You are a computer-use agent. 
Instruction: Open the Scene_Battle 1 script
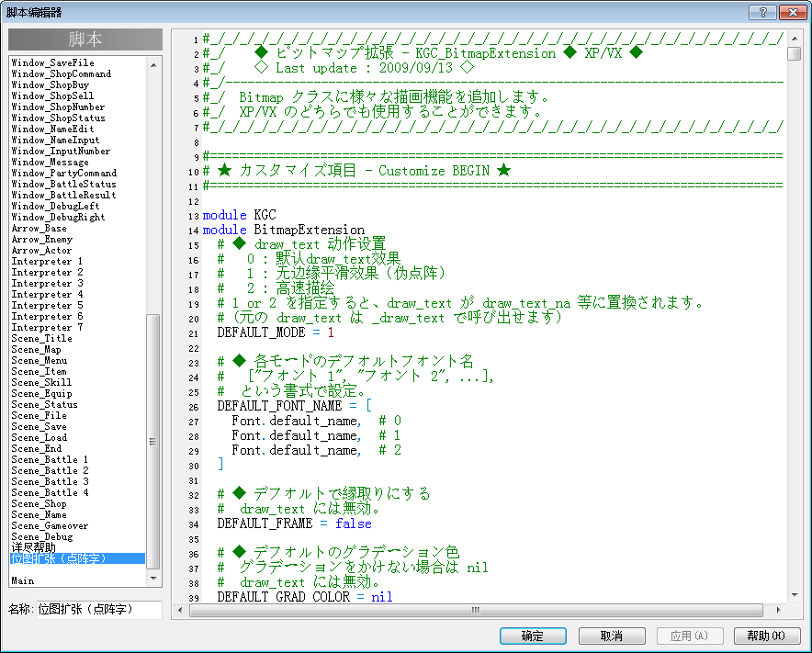(50, 459)
